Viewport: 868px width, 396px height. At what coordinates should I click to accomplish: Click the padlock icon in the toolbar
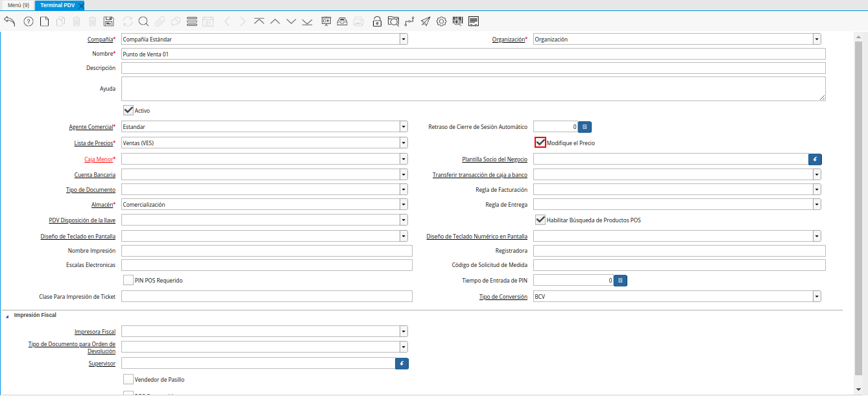(377, 21)
